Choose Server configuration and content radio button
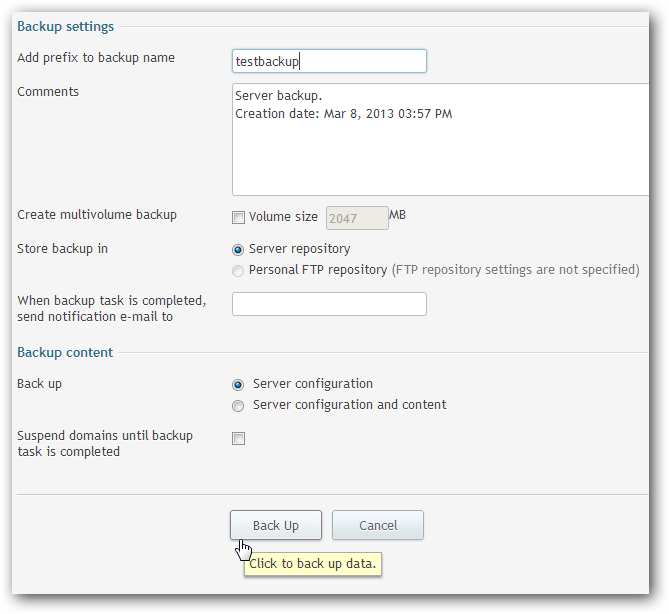669x614 pixels. pyautogui.click(x=238, y=406)
